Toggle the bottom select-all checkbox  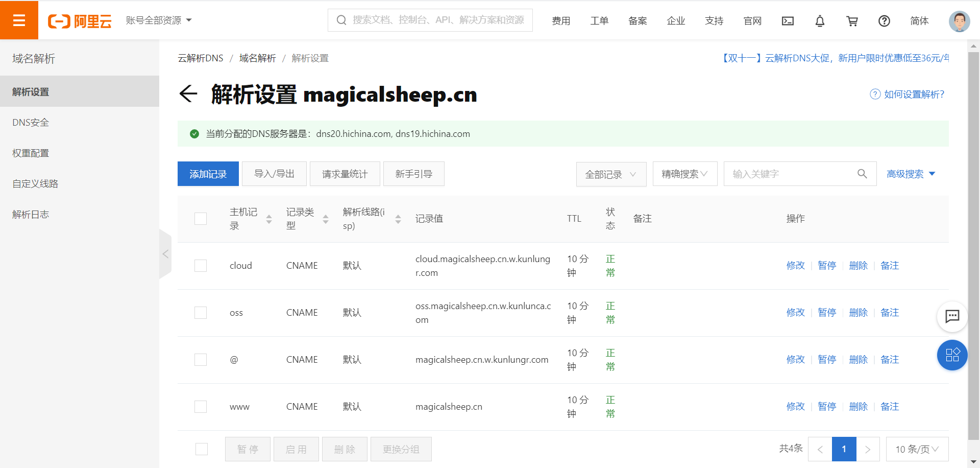click(202, 449)
